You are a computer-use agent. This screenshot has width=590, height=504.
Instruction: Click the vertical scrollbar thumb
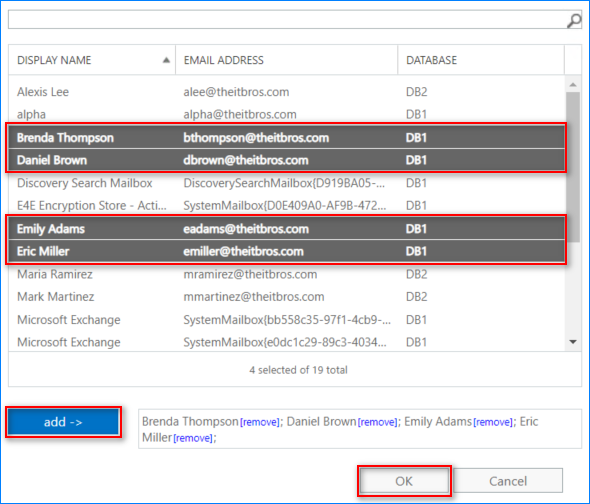(573, 167)
